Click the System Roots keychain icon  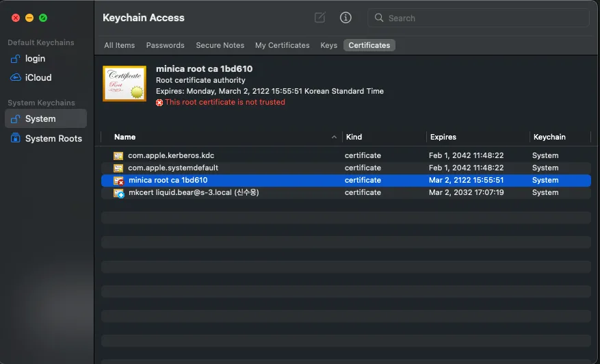click(15, 138)
